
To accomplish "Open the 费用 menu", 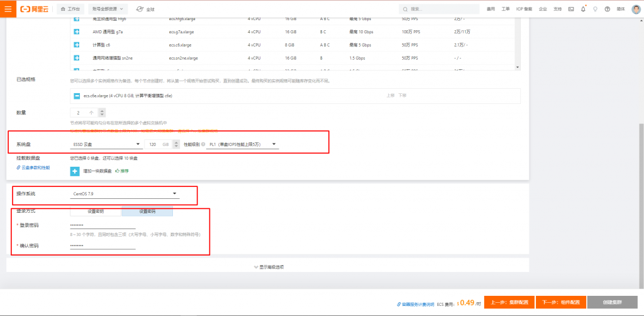I will (x=491, y=9).
